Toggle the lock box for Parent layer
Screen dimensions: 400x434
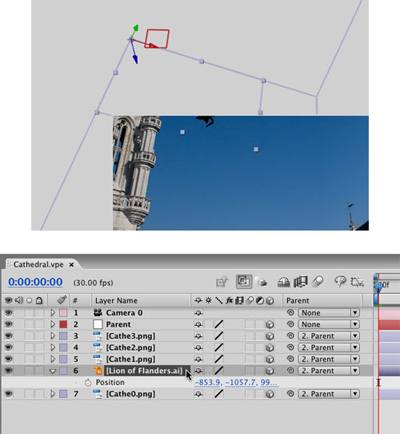click(39, 324)
